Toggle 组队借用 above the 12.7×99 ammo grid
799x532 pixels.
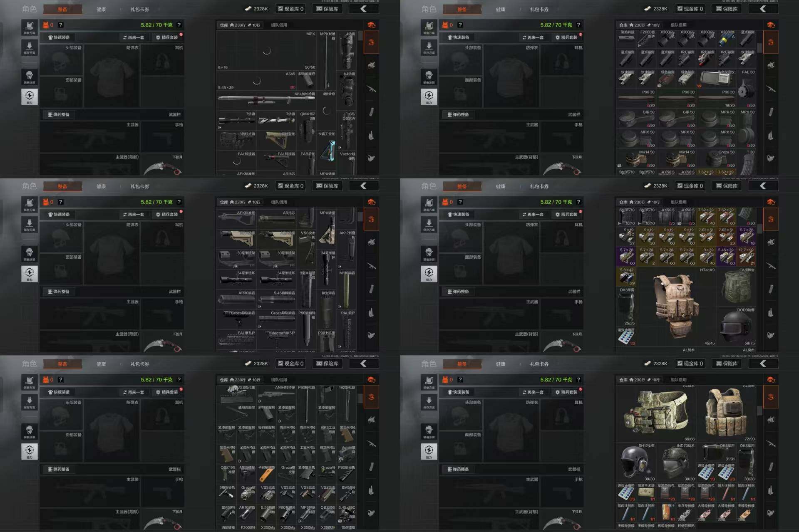click(678, 202)
